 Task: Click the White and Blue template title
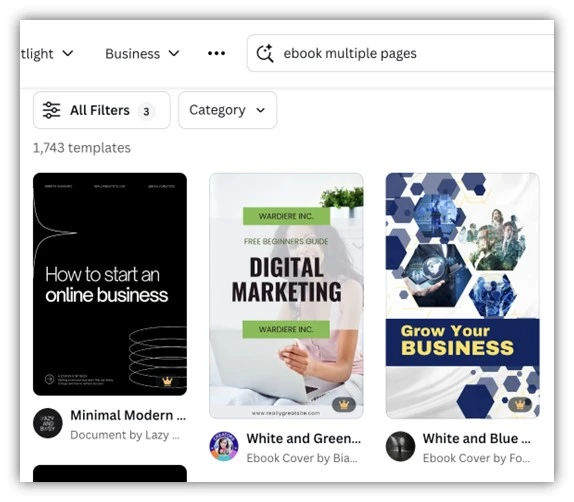[x=477, y=438]
